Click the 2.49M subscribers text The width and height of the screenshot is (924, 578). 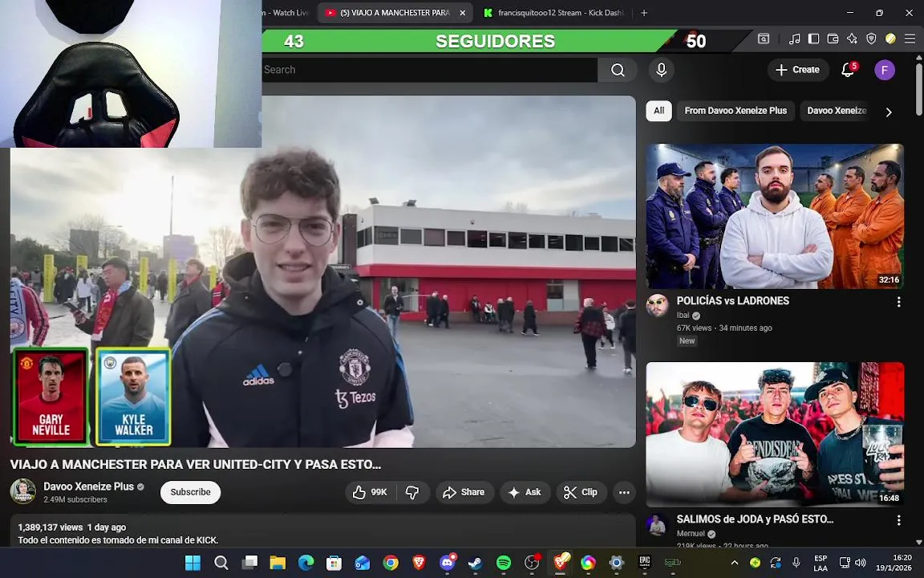coord(75,499)
